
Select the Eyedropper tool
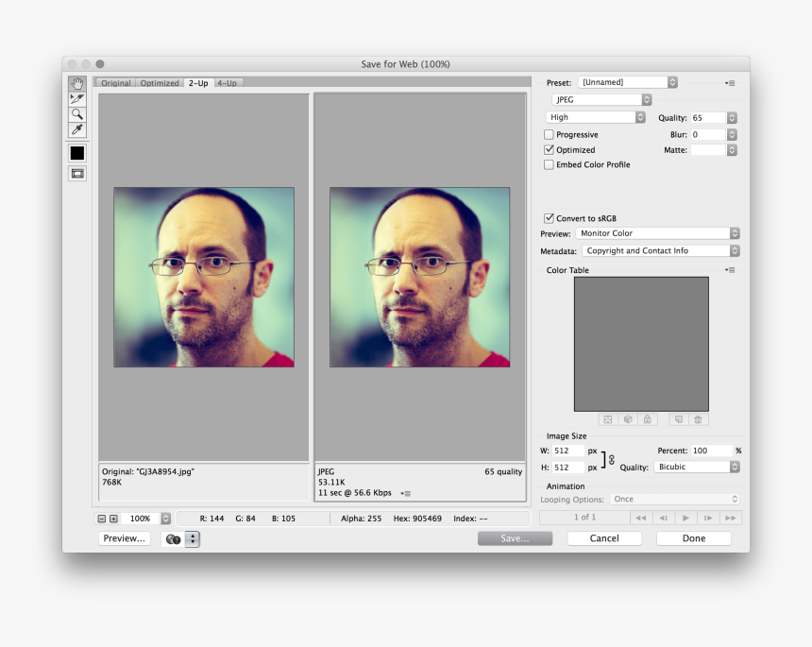coord(76,129)
